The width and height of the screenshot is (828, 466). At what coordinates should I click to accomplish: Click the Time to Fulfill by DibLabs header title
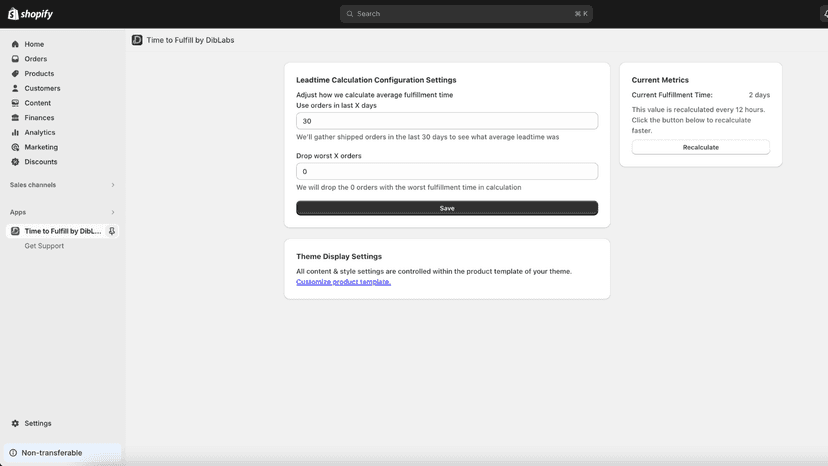tap(190, 40)
